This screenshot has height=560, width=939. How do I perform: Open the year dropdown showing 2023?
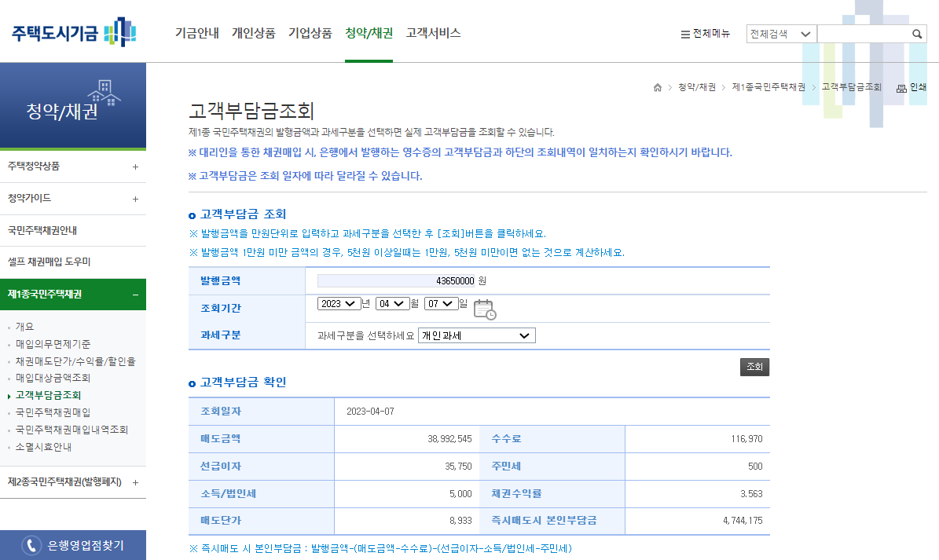339,303
